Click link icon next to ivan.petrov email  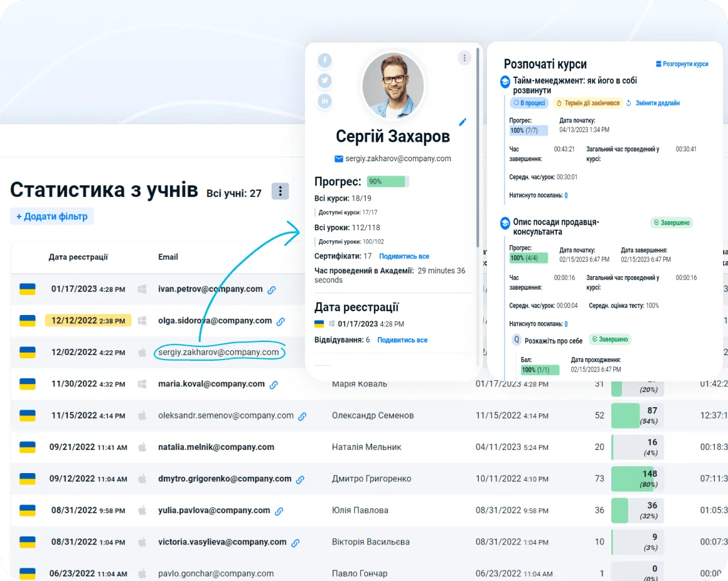click(x=272, y=290)
